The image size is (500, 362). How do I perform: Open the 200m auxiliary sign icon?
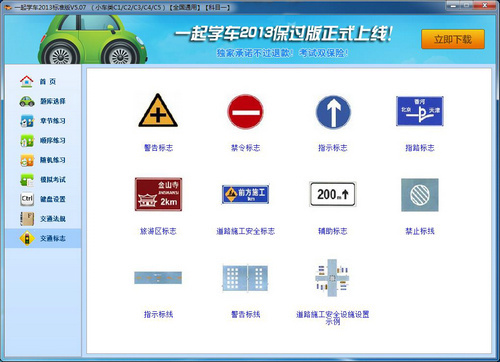(333, 194)
